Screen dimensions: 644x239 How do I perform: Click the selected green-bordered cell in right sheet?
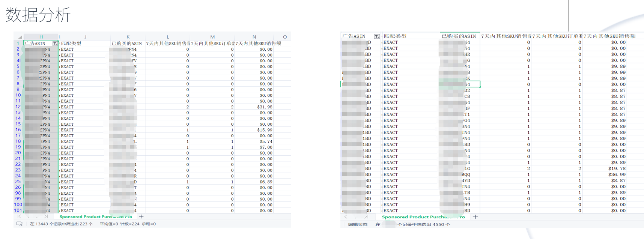[459, 84]
